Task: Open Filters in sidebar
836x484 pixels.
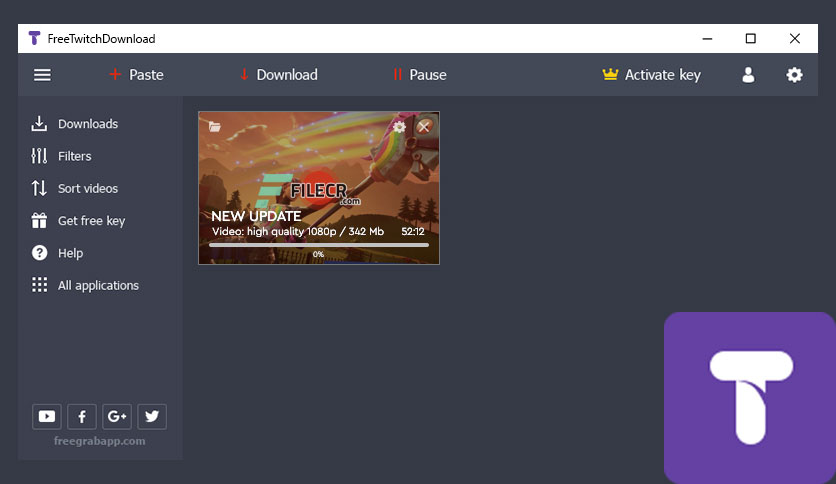Action: (61, 156)
